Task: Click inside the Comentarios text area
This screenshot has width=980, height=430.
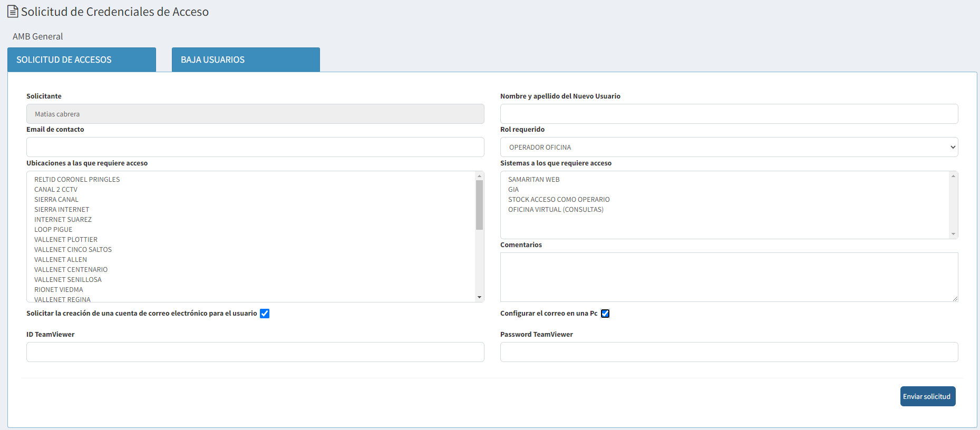Action: coord(729,277)
